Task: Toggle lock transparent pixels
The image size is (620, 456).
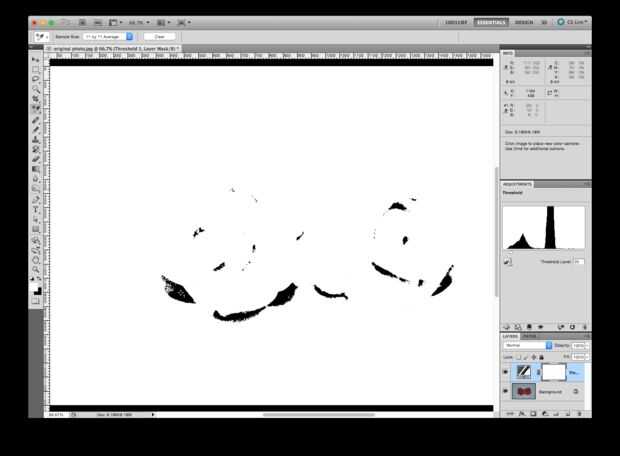Action: [x=518, y=357]
